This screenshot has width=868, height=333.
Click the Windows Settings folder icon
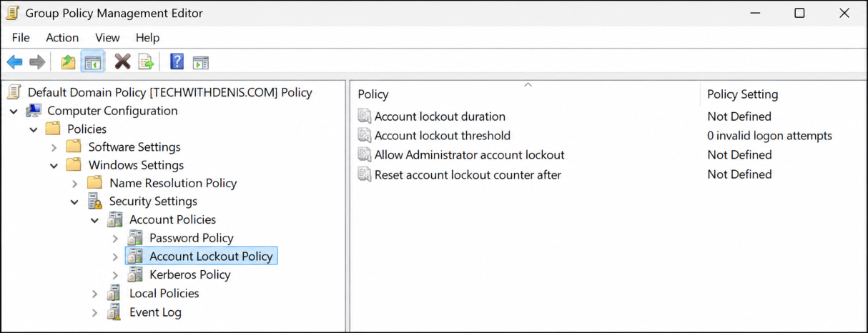[74, 165]
